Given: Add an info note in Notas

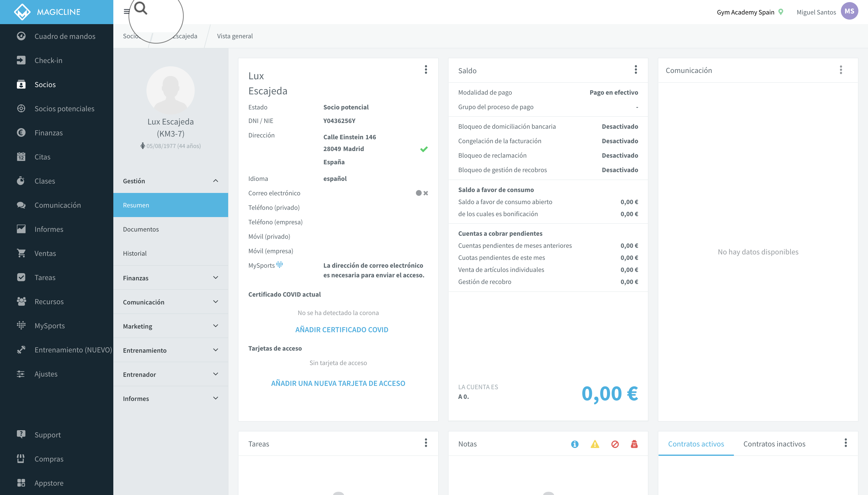Looking at the screenshot, I should point(575,444).
